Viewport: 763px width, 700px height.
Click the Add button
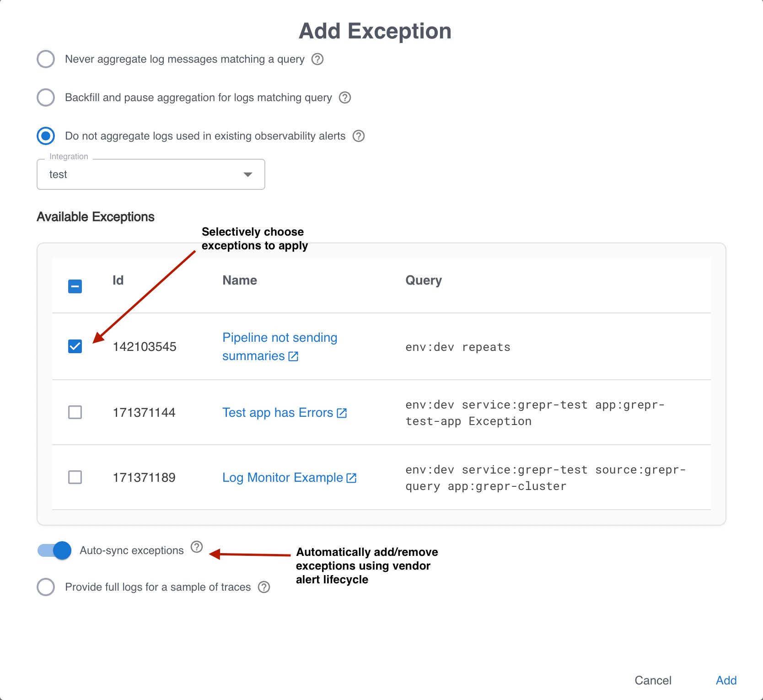[726, 680]
